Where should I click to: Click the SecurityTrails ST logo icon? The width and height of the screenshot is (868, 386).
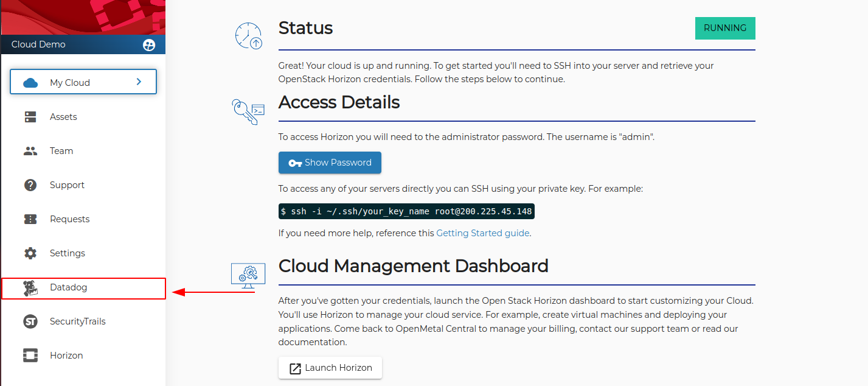click(x=30, y=321)
